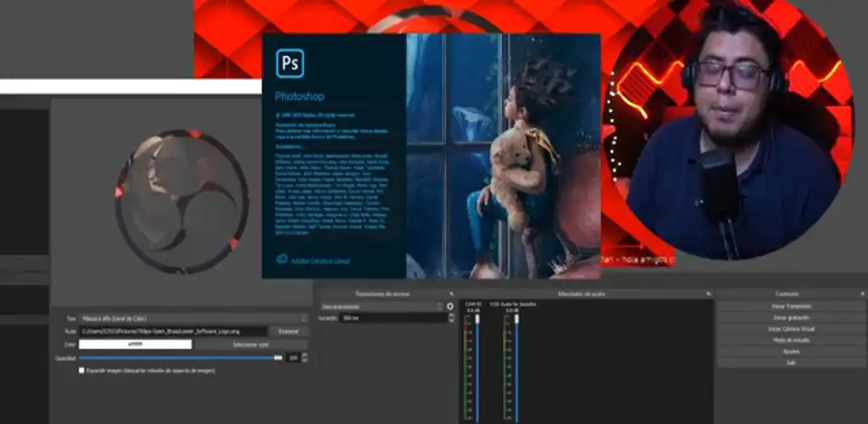Viewport: 868px width, 424px height.
Task: Click Iniciar Cámara Virtual button
Action: (x=792, y=329)
